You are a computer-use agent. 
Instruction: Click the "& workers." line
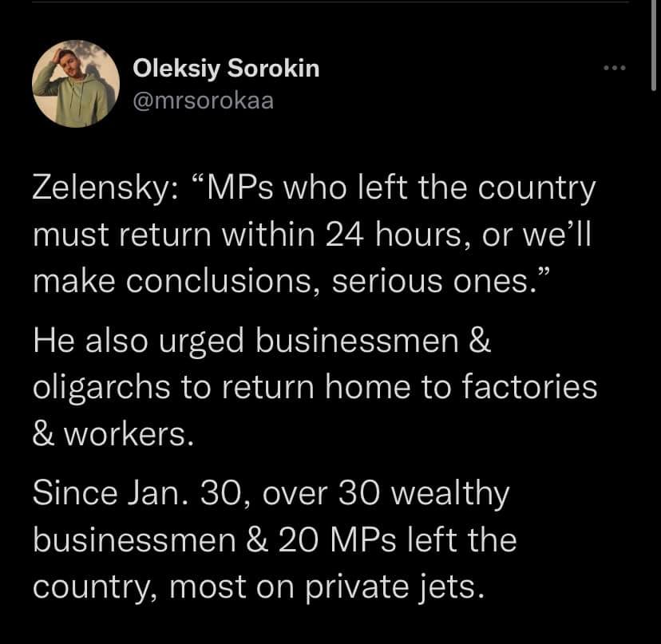point(112,436)
